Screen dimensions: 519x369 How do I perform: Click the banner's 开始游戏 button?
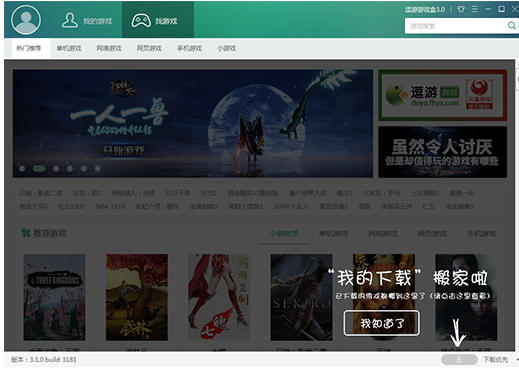click(x=123, y=151)
